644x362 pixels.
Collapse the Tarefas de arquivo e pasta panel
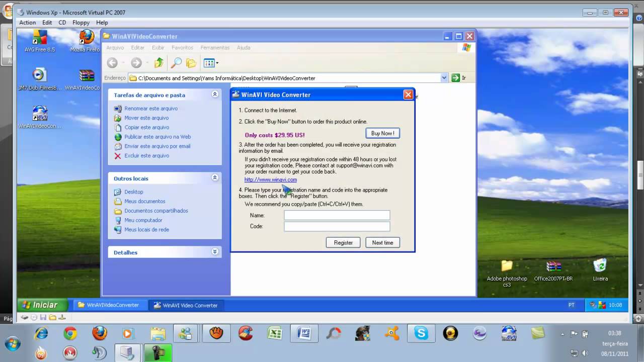click(x=215, y=95)
